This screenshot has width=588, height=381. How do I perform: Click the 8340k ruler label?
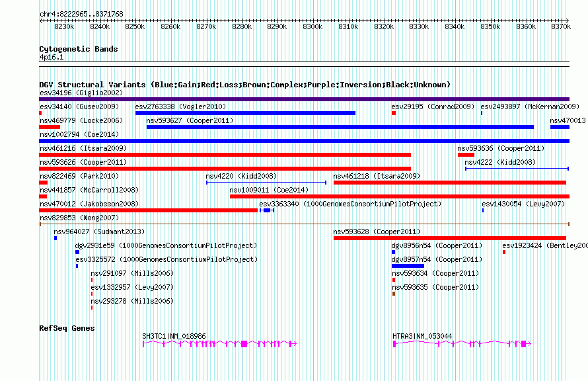(x=455, y=26)
